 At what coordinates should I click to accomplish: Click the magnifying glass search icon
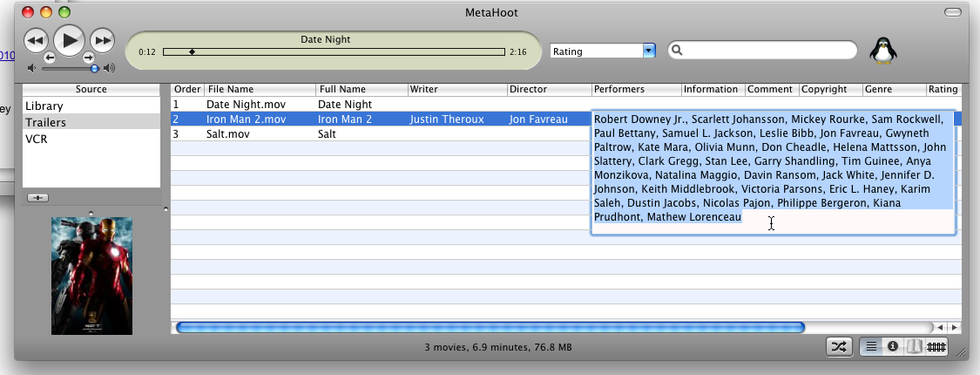tap(678, 51)
